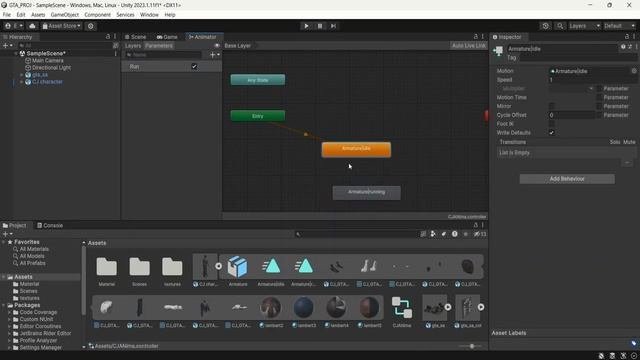Open the GameObject menu
The height and width of the screenshot is (360, 640).
[64, 15]
